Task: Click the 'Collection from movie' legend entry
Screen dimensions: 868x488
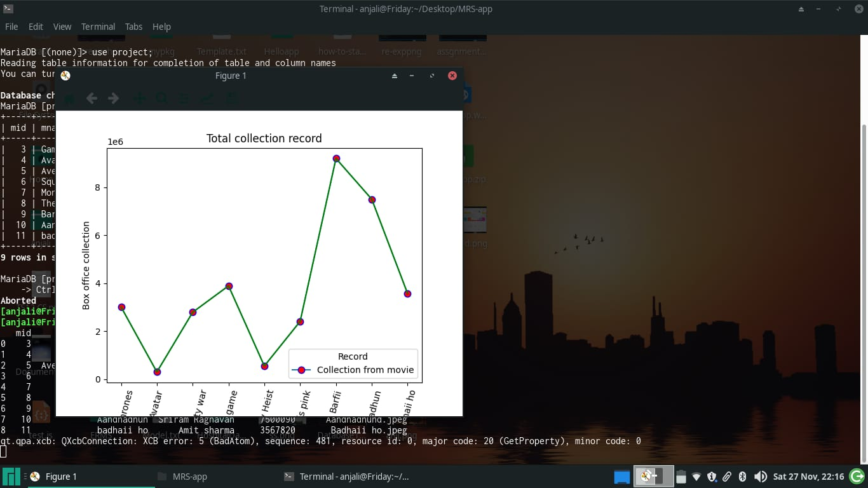Action: [353, 370]
